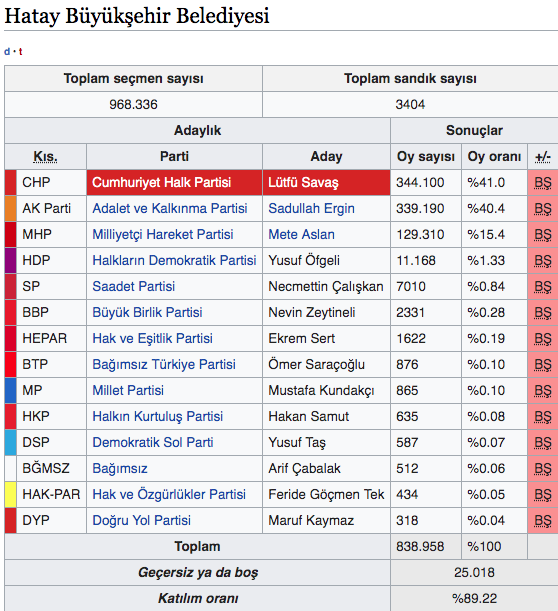Select candidate name Necmettin Çalışkan

326,286
